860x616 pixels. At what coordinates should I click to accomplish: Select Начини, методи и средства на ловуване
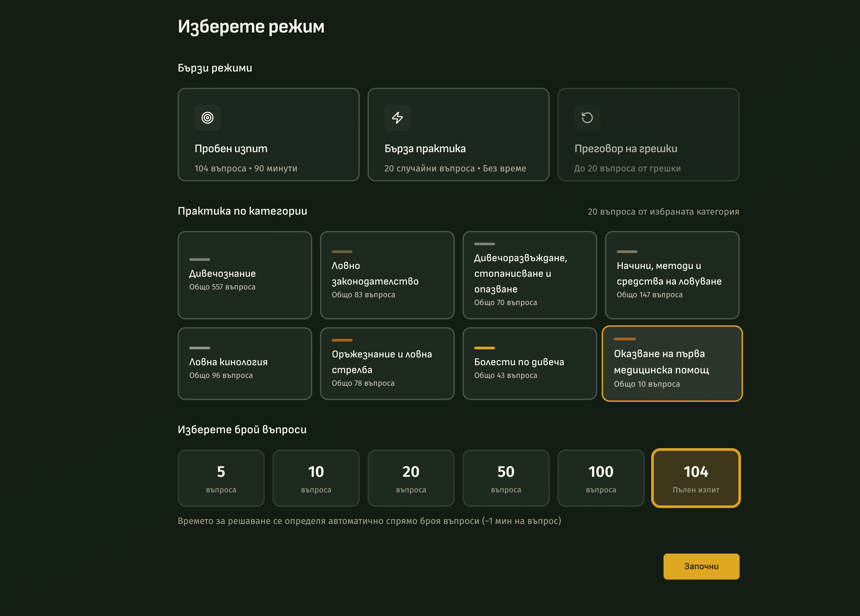pos(672,275)
